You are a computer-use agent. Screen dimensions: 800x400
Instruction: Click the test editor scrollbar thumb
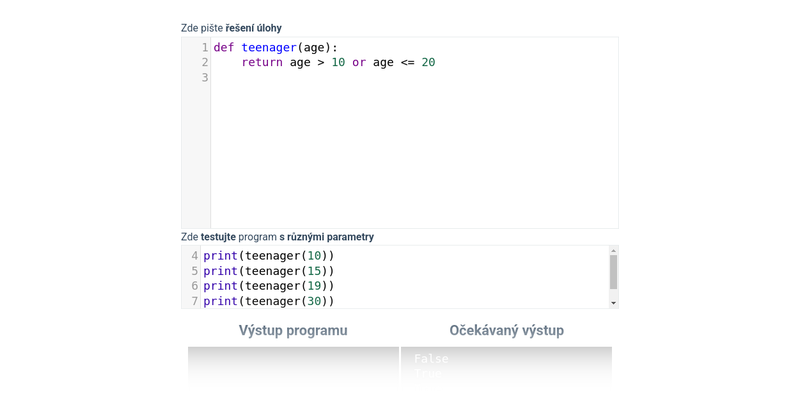tap(613, 271)
